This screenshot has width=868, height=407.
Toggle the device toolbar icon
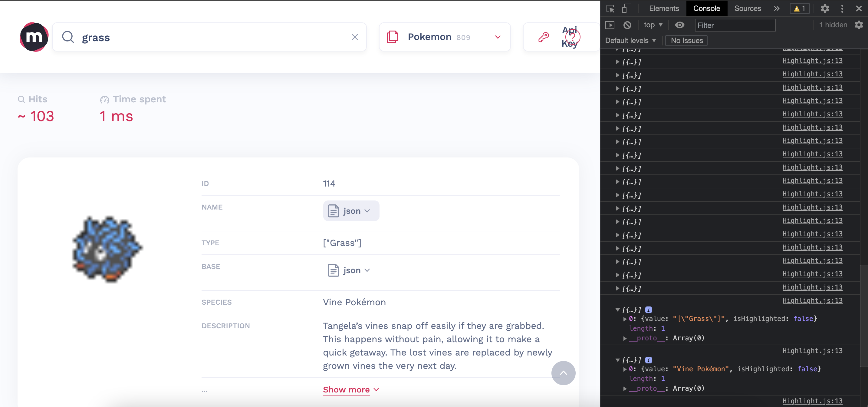tap(626, 9)
